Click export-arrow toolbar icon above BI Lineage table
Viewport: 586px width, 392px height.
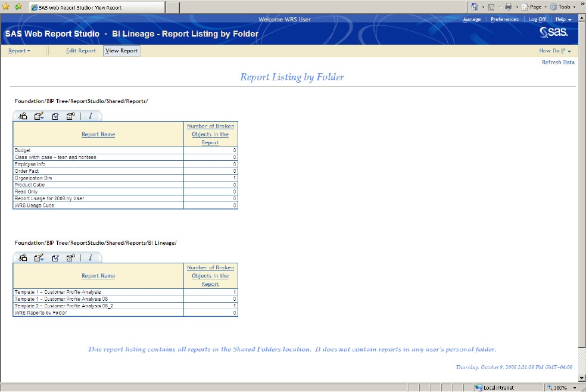pyautogui.click(x=71, y=258)
